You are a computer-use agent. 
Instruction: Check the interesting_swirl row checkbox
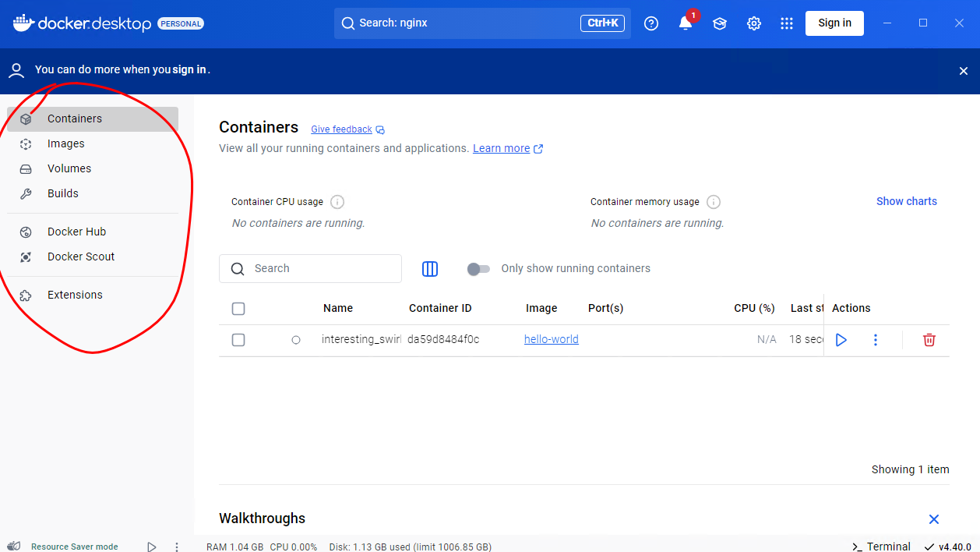238,340
